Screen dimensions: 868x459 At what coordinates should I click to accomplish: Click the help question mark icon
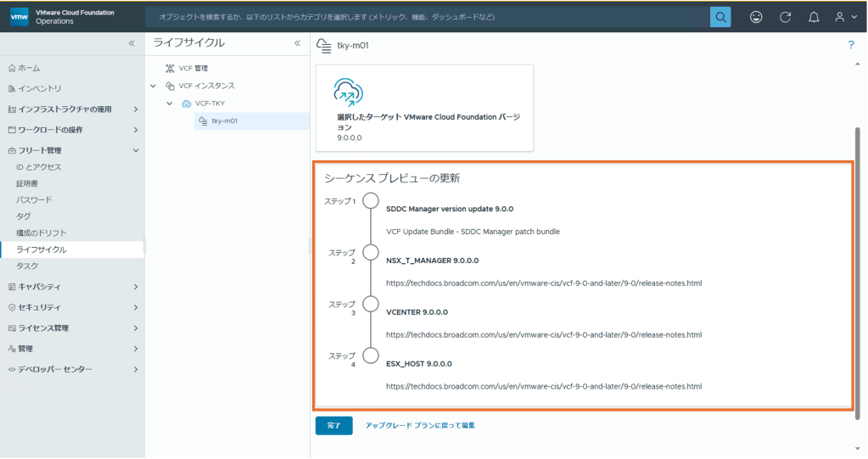851,45
